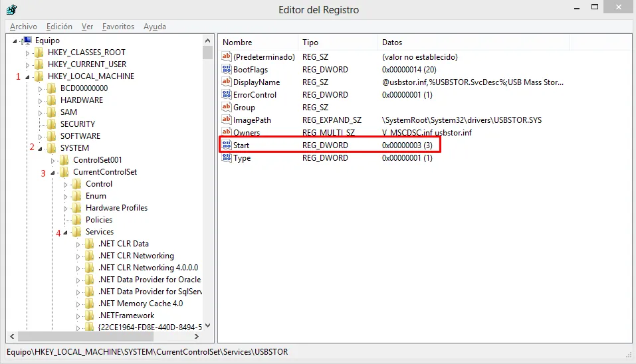
Task: Collapse the CurrentControlSet key
Action: click(53, 173)
